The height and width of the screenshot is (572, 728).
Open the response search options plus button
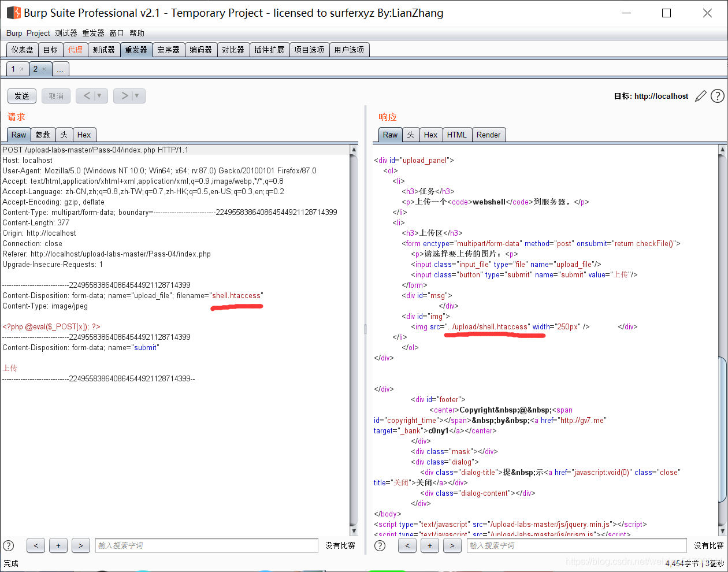(x=430, y=545)
